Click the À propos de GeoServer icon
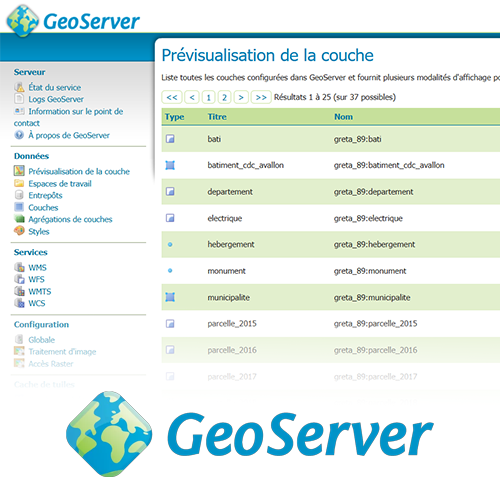Viewport: 500px width, 500px height. click(x=19, y=135)
